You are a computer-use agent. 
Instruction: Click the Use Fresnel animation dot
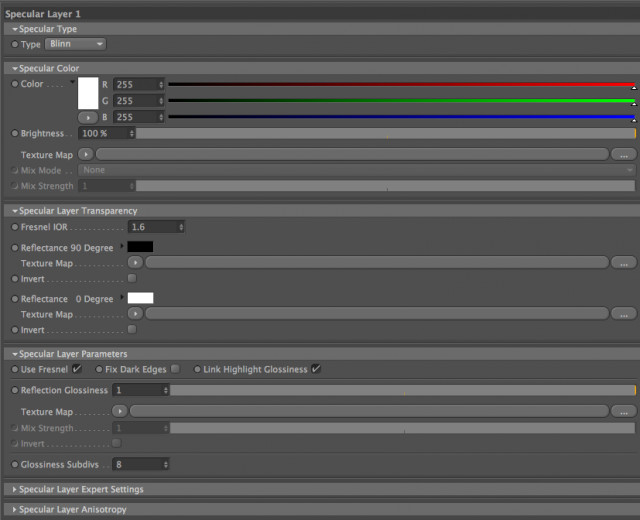point(15,369)
